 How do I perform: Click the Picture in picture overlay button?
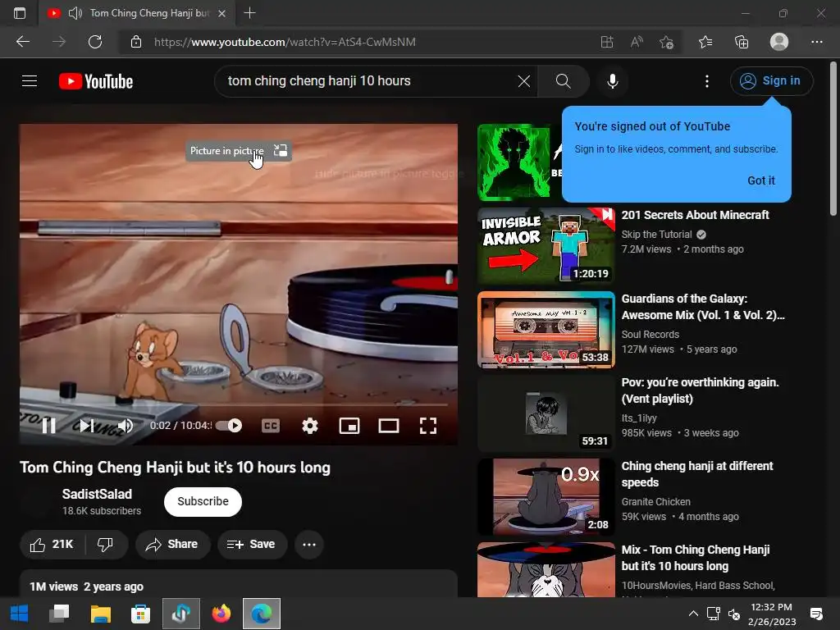click(x=239, y=151)
